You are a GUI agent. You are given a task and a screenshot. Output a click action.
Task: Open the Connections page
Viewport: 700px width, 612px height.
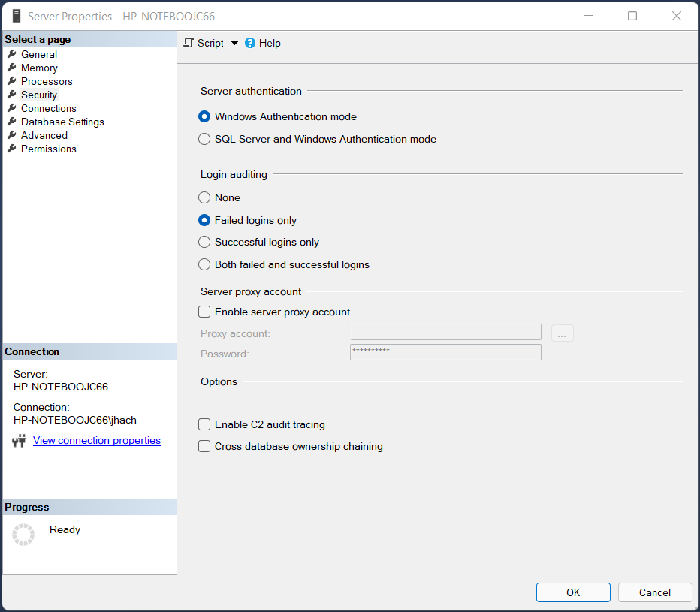point(48,108)
